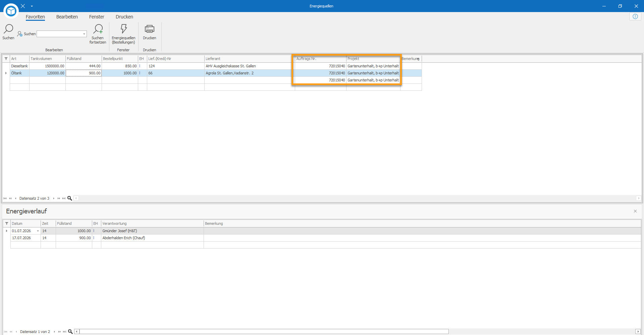Go to previous page in upper grid navigator
The width and height of the screenshot is (644, 335).
[10, 198]
